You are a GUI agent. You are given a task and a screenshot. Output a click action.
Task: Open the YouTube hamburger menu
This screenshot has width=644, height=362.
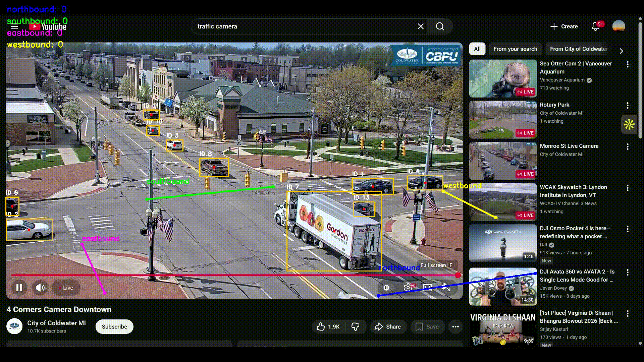point(14,26)
